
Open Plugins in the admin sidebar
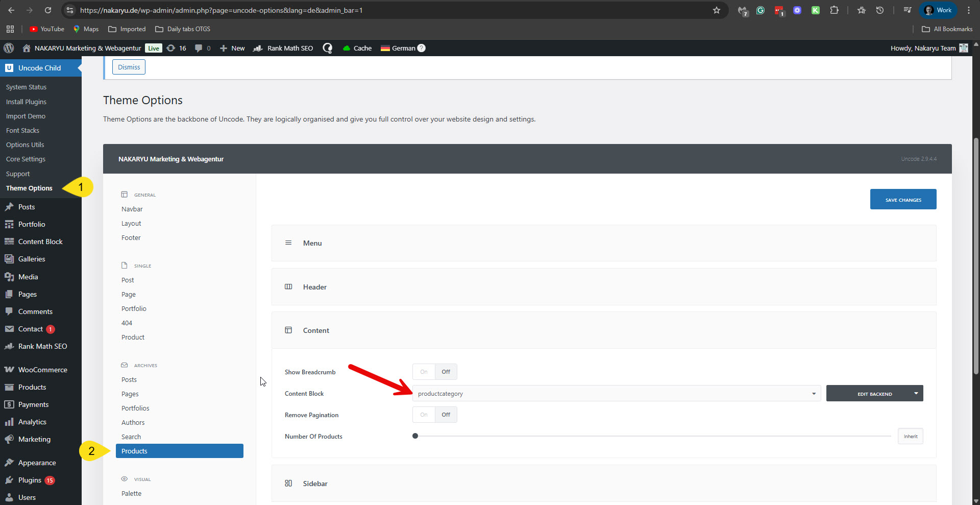coord(30,480)
